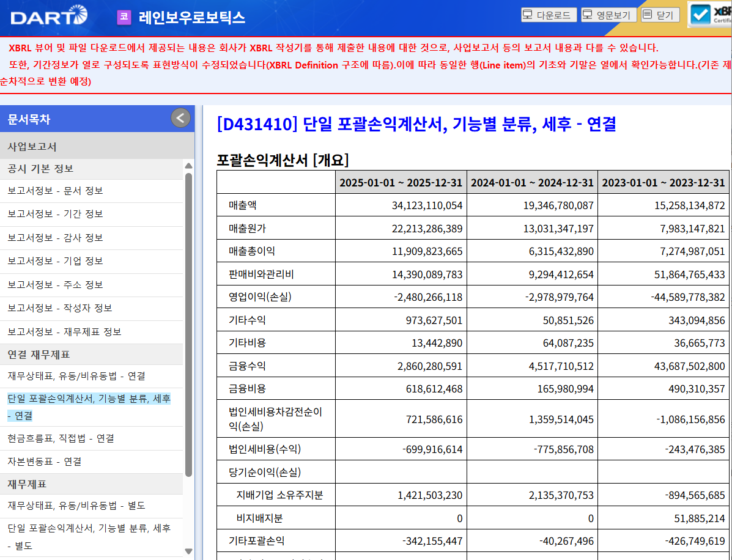Select the 재무제표 section header in the sidebar
This screenshot has height=560, width=732.
tap(27, 484)
